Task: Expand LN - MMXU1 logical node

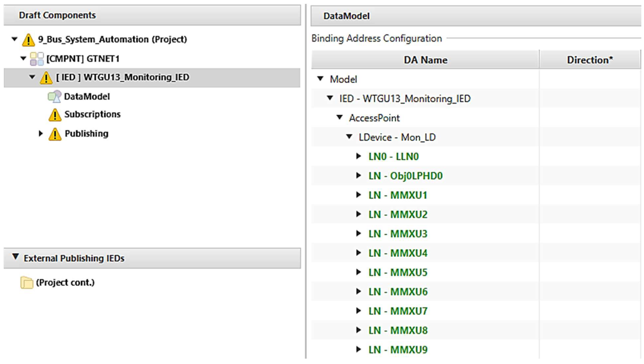Action: click(x=358, y=195)
